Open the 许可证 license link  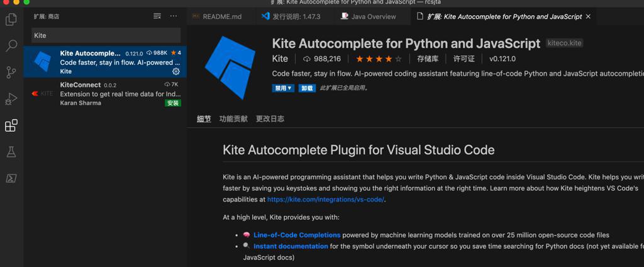click(x=464, y=59)
